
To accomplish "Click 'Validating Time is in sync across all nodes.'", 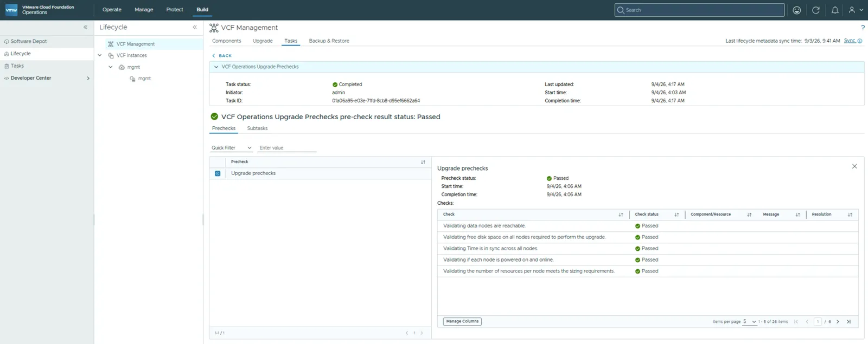I will (x=490, y=249).
